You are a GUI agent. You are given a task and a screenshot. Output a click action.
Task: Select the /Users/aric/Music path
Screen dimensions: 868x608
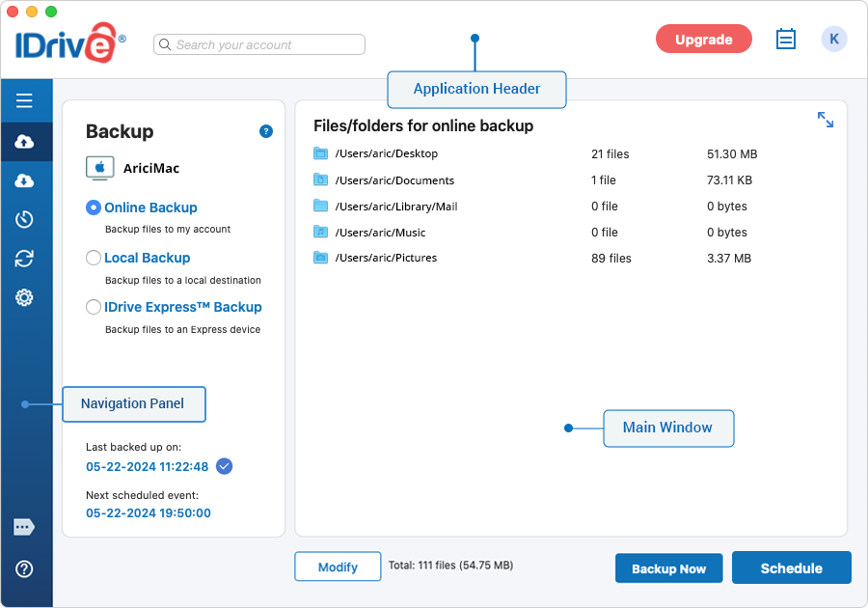click(380, 233)
